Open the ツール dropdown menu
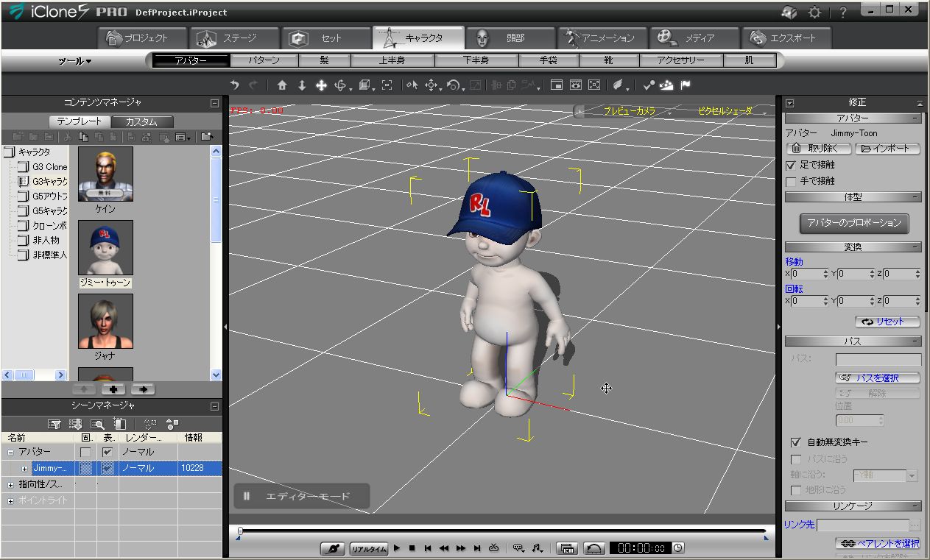 tap(74, 61)
